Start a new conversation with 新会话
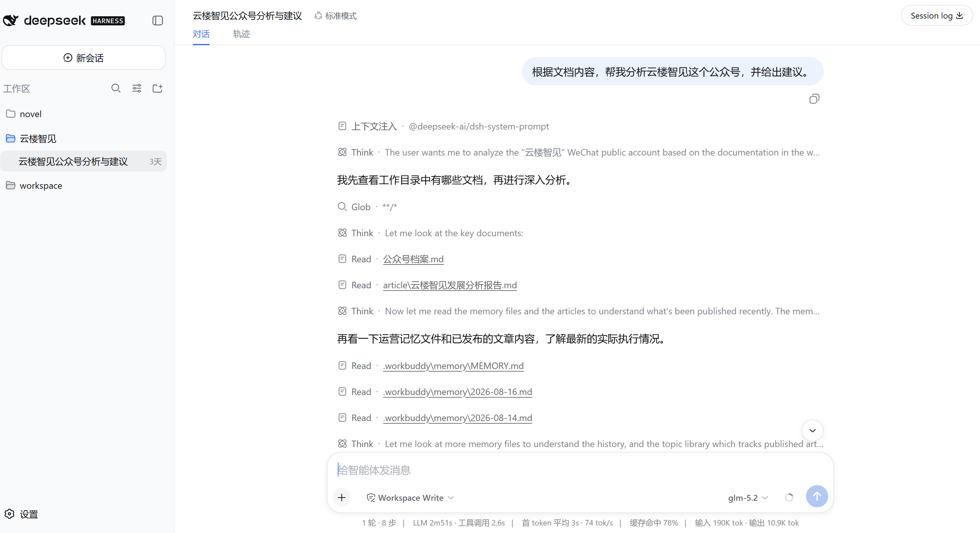The image size is (980, 533). point(84,58)
